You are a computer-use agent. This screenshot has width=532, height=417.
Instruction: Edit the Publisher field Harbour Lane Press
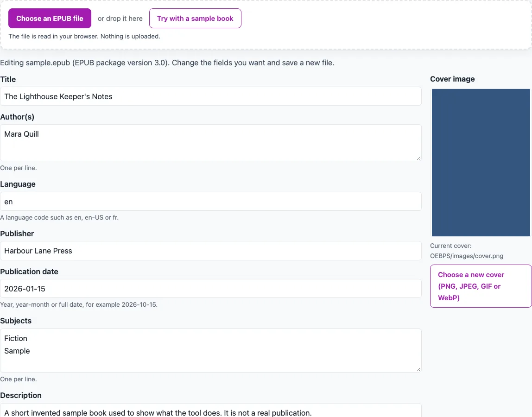(211, 251)
